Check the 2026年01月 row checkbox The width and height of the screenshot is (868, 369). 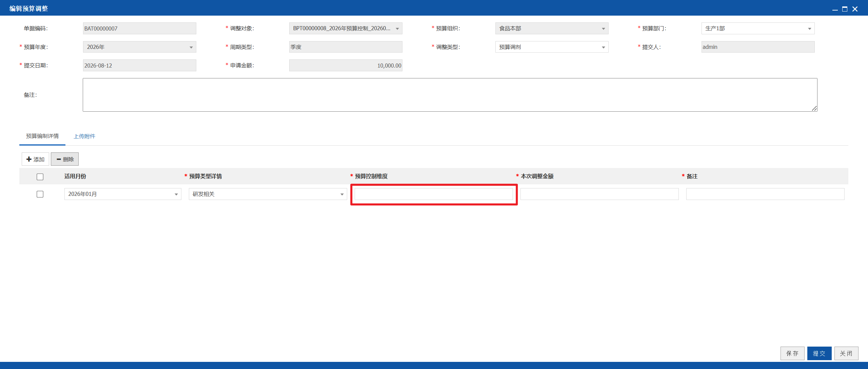point(40,194)
